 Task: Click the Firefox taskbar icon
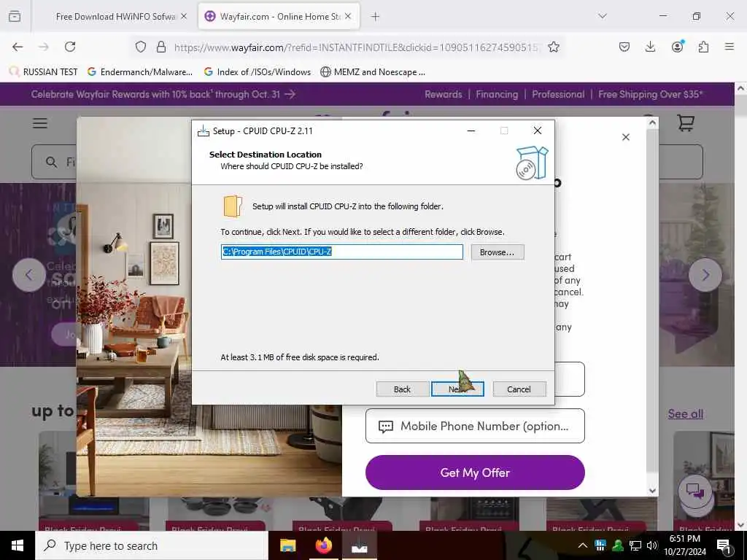point(323,545)
